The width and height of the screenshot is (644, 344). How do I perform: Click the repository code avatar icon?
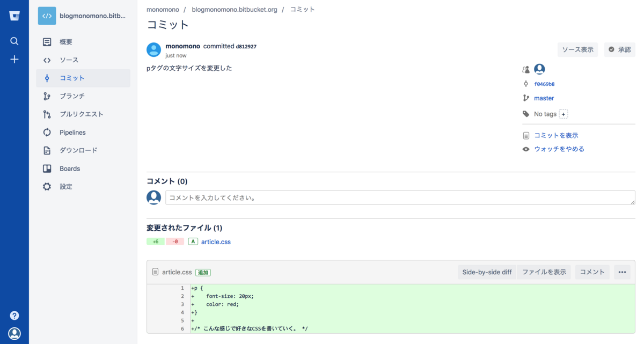47,16
